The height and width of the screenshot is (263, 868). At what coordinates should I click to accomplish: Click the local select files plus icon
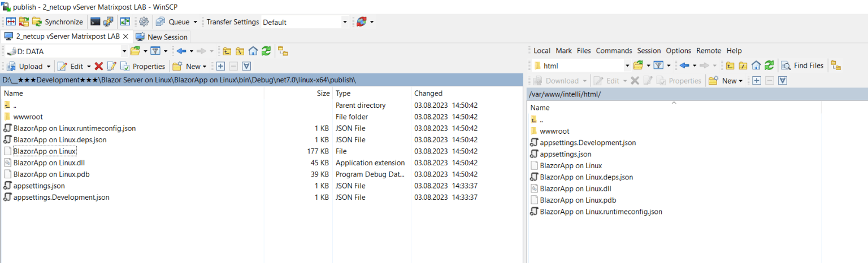220,66
